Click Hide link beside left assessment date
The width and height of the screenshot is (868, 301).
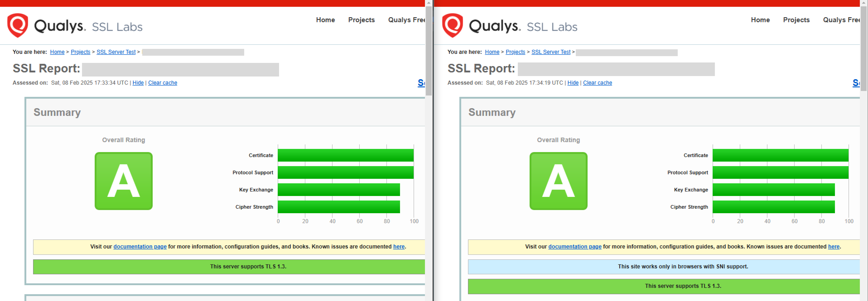tap(138, 83)
